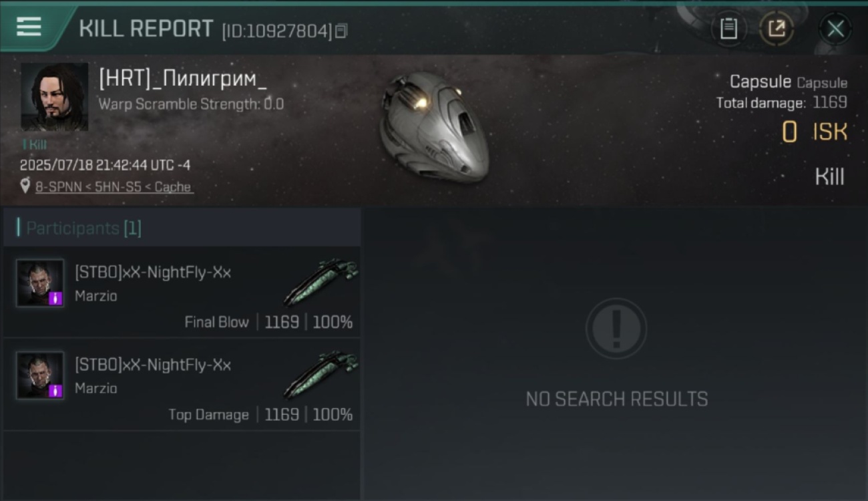868x501 pixels.
Task: Open the hamburger menu icon
Action: pyautogui.click(x=29, y=27)
